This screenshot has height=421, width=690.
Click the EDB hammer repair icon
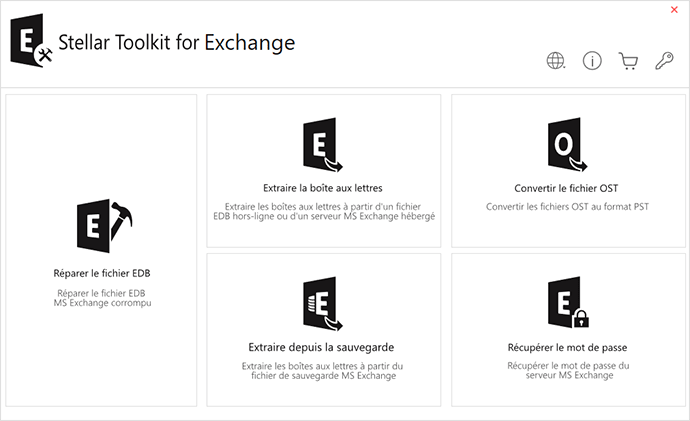tap(102, 226)
